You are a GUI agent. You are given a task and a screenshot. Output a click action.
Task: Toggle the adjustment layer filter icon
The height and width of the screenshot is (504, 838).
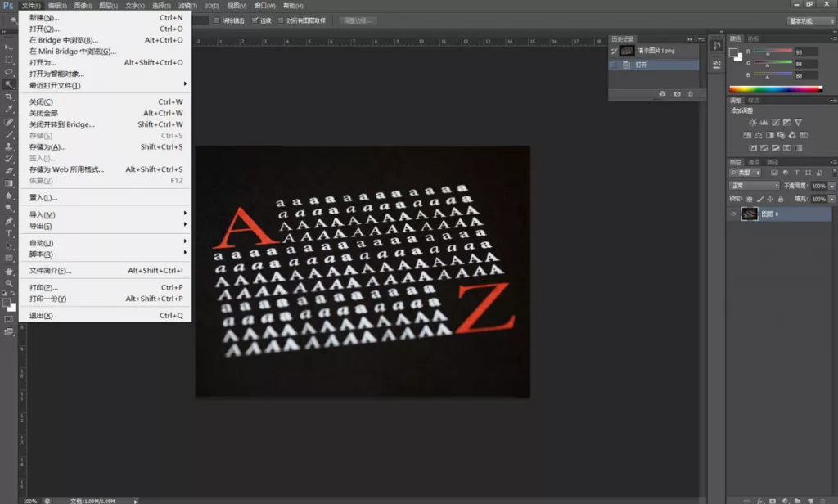(785, 173)
